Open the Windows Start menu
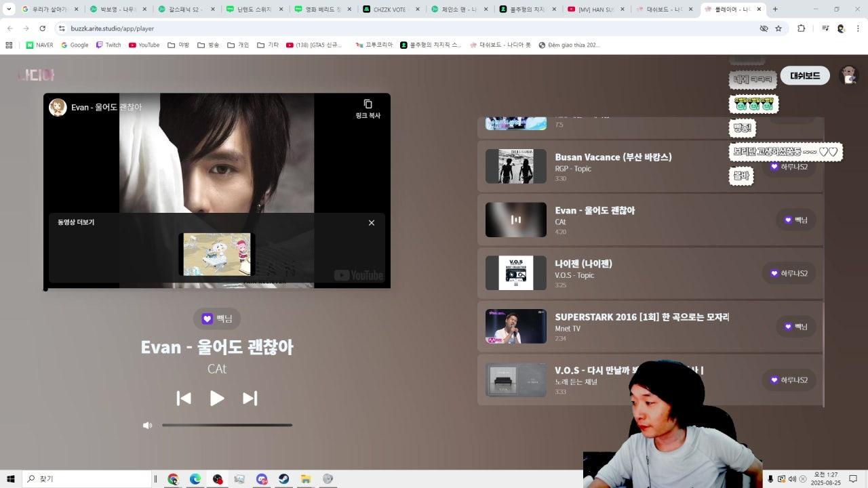Screen dimensions: 868x488 (10, 479)
